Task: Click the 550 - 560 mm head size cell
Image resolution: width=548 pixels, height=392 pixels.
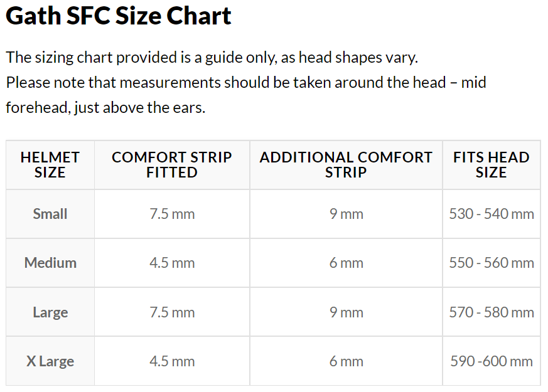Action: point(492,263)
